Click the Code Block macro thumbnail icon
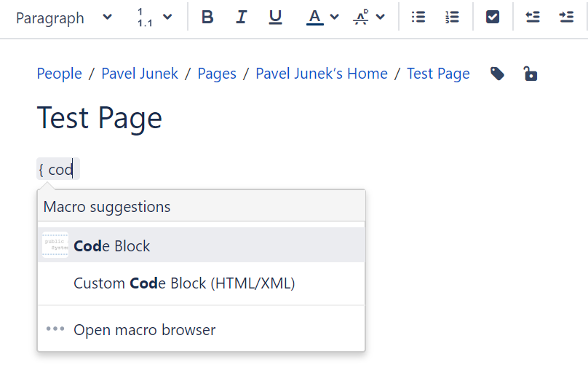 click(55, 245)
